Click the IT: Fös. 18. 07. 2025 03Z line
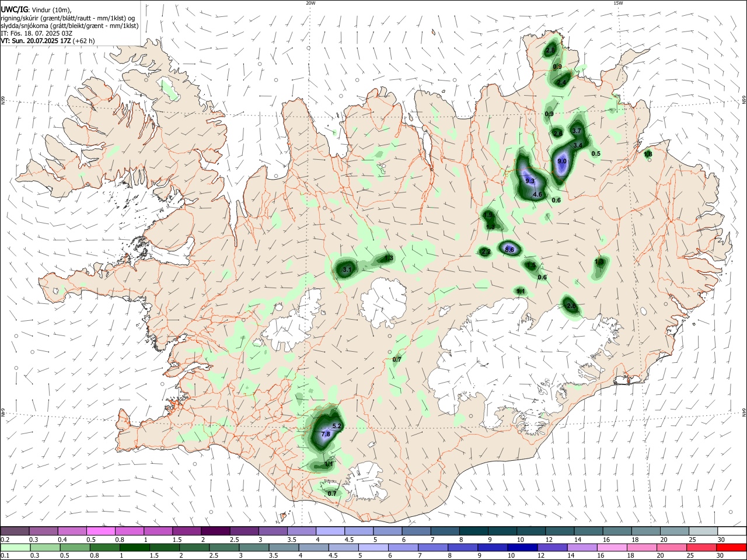 [37, 33]
